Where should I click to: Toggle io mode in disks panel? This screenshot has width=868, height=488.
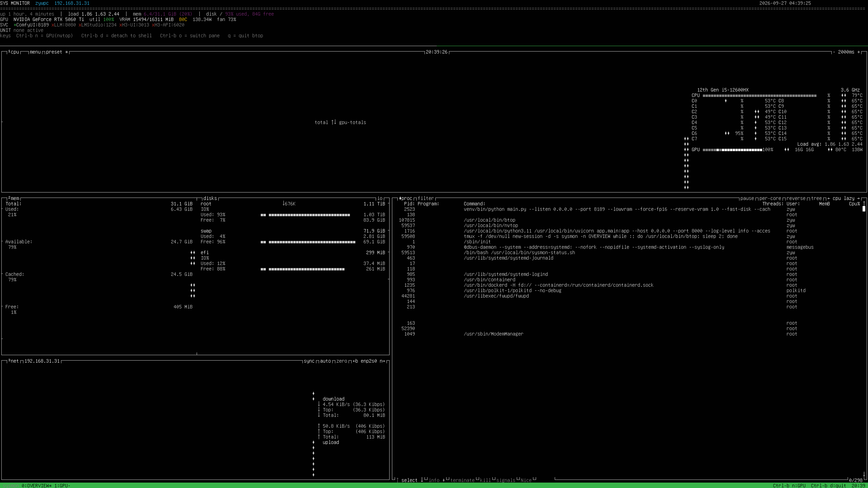tap(380, 198)
